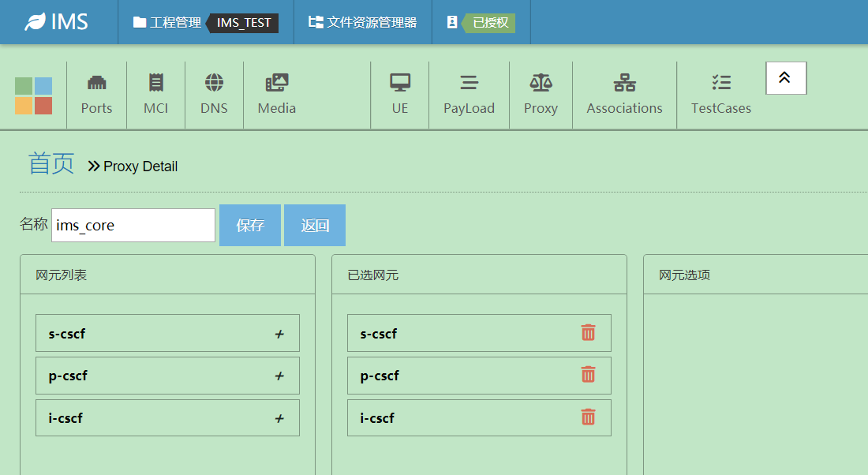Image resolution: width=868 pixels, height=475 pixels.
Task: Remove selected i-cscf with trash icon
Action: pos(588,417)
